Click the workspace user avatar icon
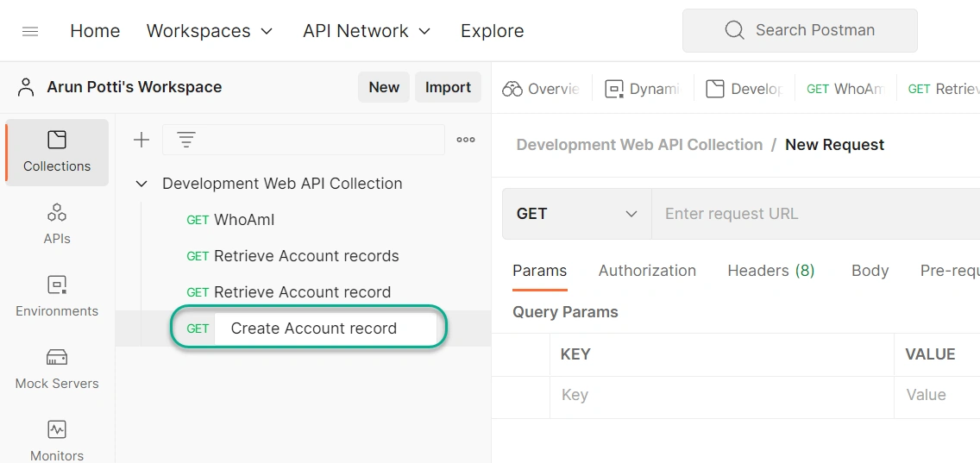980x463 pixels. click(x=26, y=87)
